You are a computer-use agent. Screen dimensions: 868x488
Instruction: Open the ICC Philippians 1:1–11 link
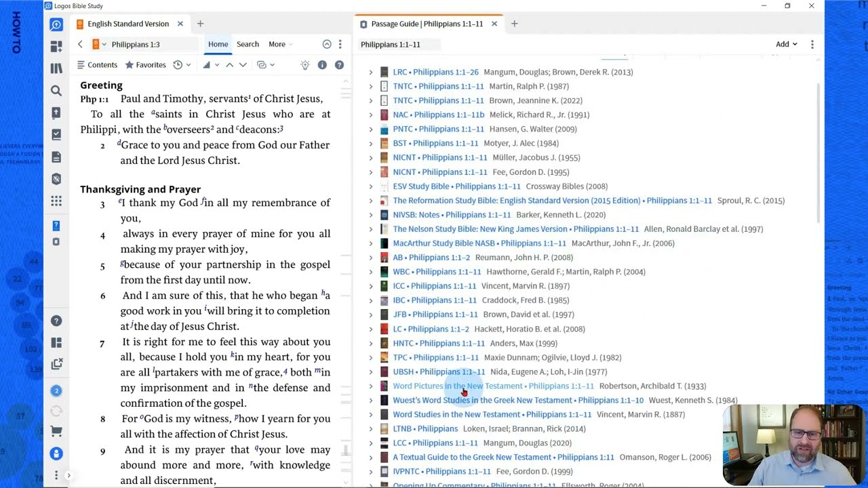click(434, 286)
